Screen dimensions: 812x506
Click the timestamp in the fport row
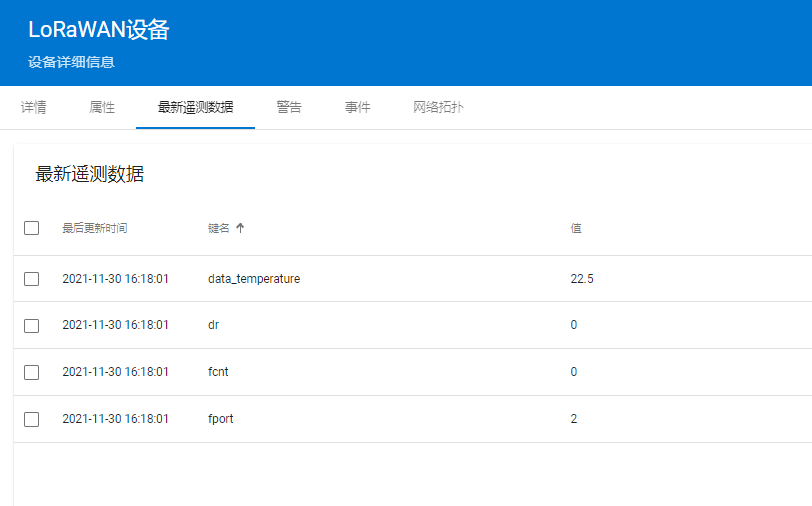coord(115,418)
